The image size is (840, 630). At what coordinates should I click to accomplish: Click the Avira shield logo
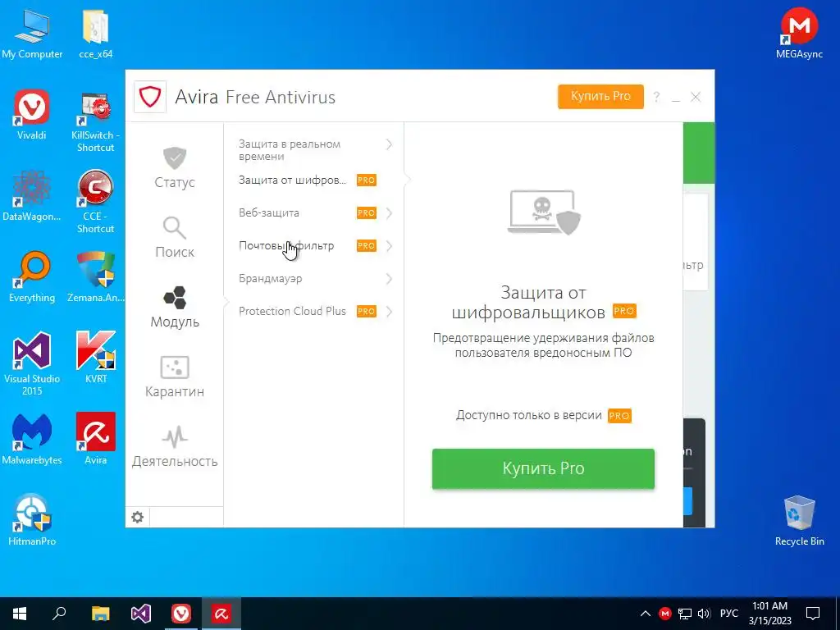(x=150, y=97)
